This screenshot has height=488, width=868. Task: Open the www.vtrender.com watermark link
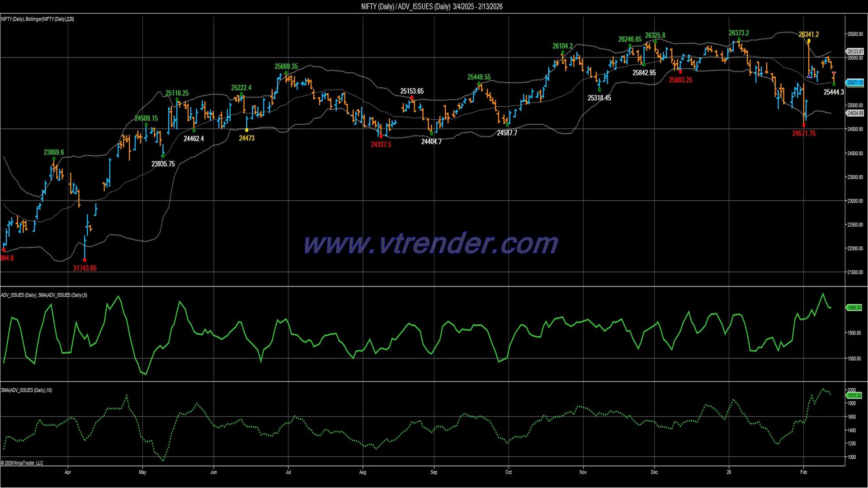point(431,244)
